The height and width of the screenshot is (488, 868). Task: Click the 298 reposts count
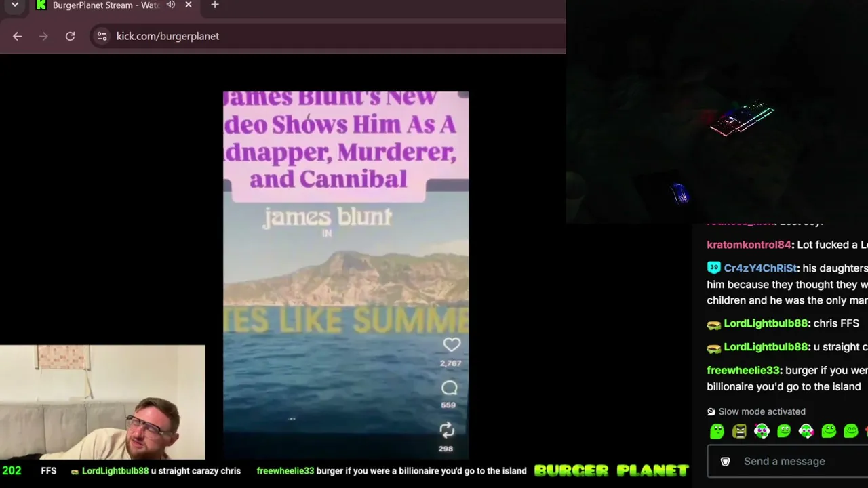(x=446, y=449)
